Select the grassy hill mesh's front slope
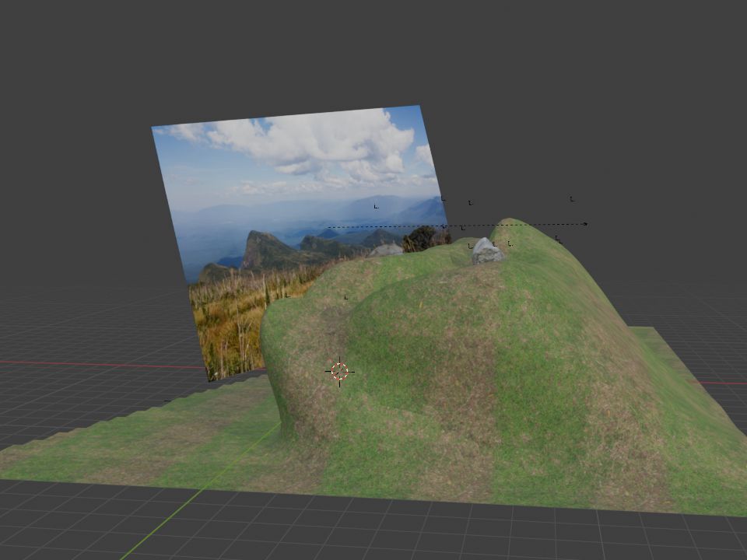The width and height of the screenshot is (747, 560). [467, 373]
